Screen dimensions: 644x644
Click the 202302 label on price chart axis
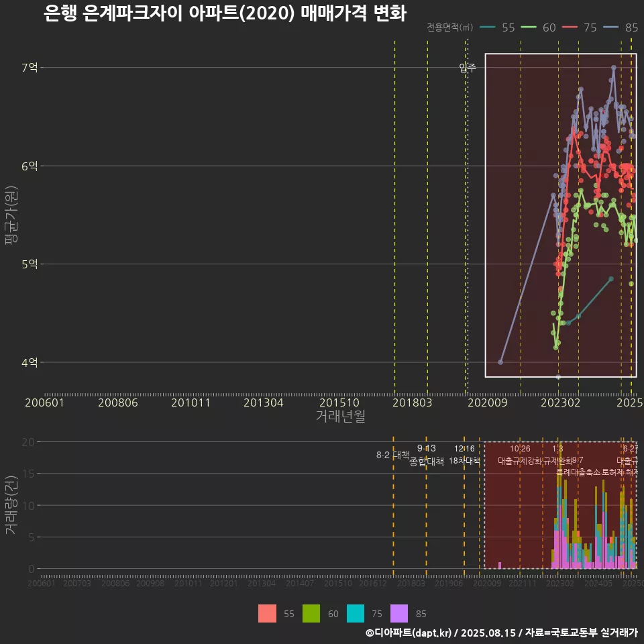pyautogui.click(x=560, y=402)
